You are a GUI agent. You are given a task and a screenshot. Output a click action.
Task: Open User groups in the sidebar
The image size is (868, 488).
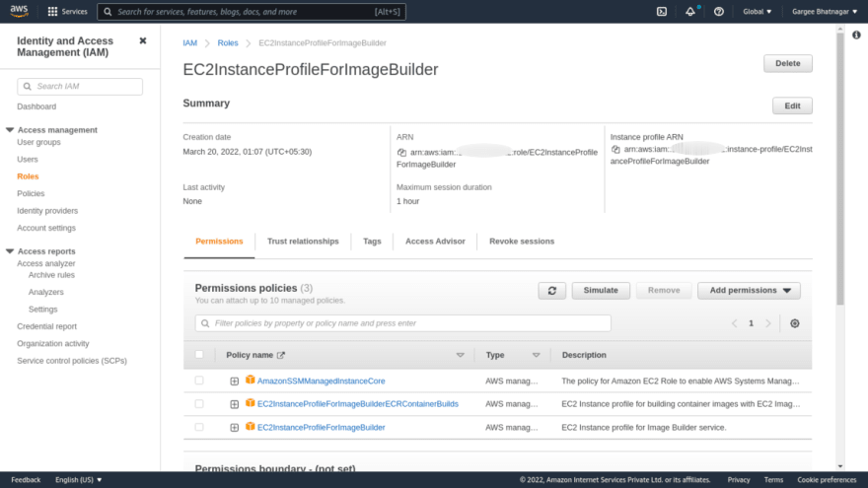[x=38, y=142]
